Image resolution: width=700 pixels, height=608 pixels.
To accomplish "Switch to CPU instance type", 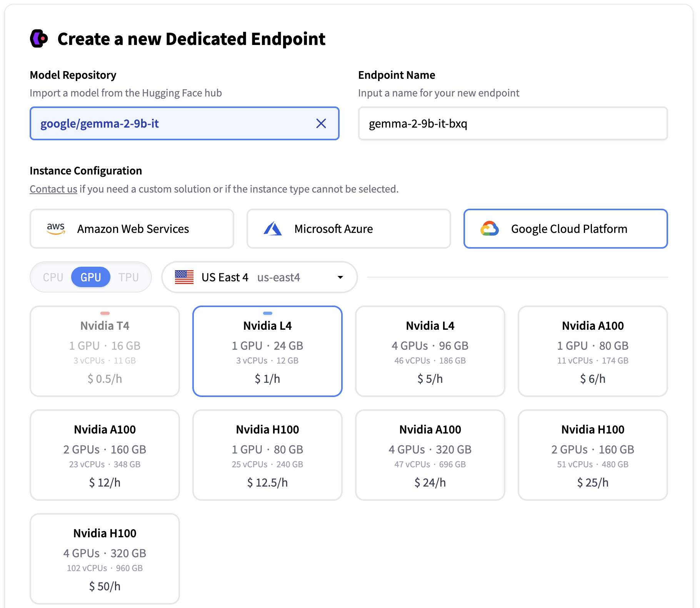I will 53,277.
